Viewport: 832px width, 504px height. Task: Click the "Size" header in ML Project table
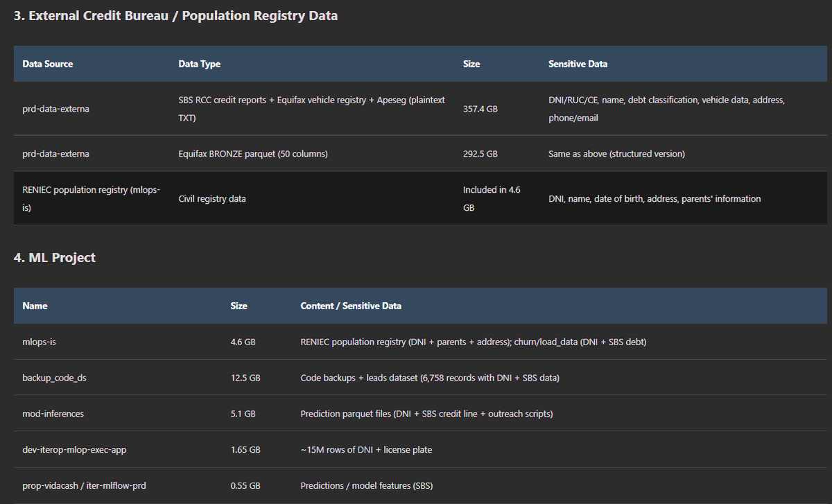click(x=239, y=306)
